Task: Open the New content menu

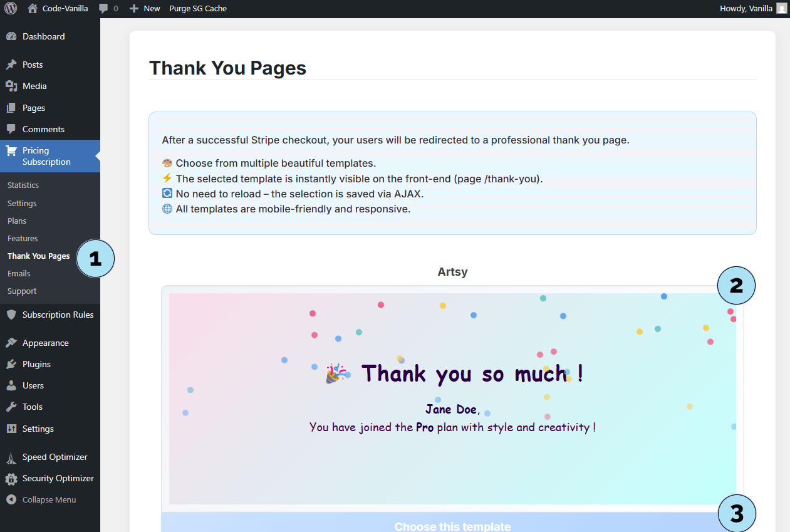Action: tap(145, 9)
